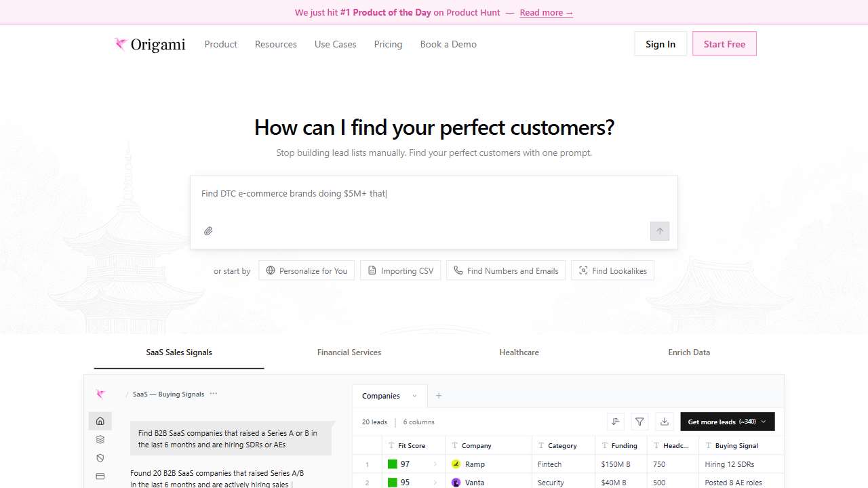Choose the Find Lookalikes starter option

tap(612, 270)
